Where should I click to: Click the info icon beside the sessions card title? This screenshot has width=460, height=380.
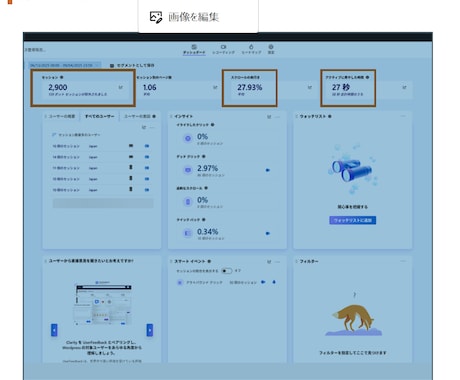coord(62,77)
